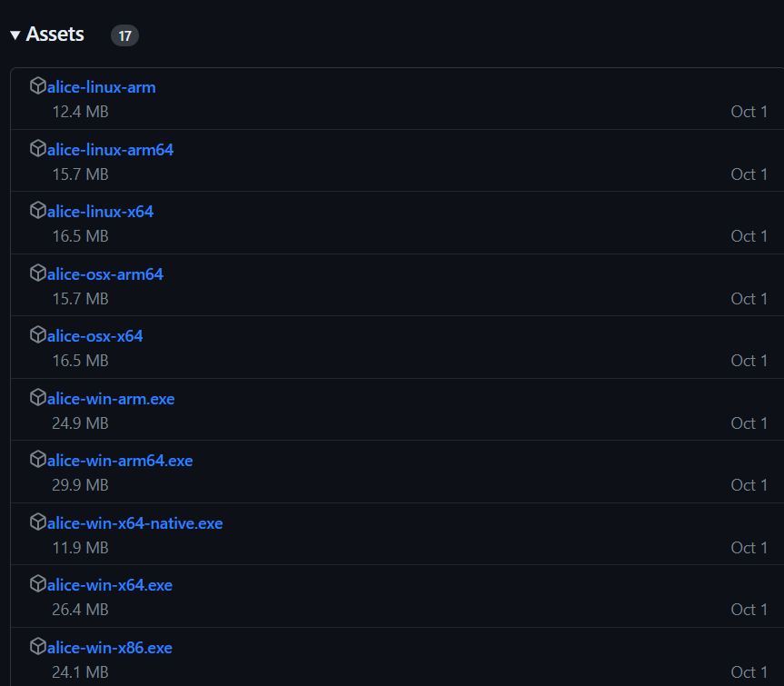Download alice-win-arm64.exe installer
The width and height of the screenshot is (784, 686).
[x=120, y=461]
